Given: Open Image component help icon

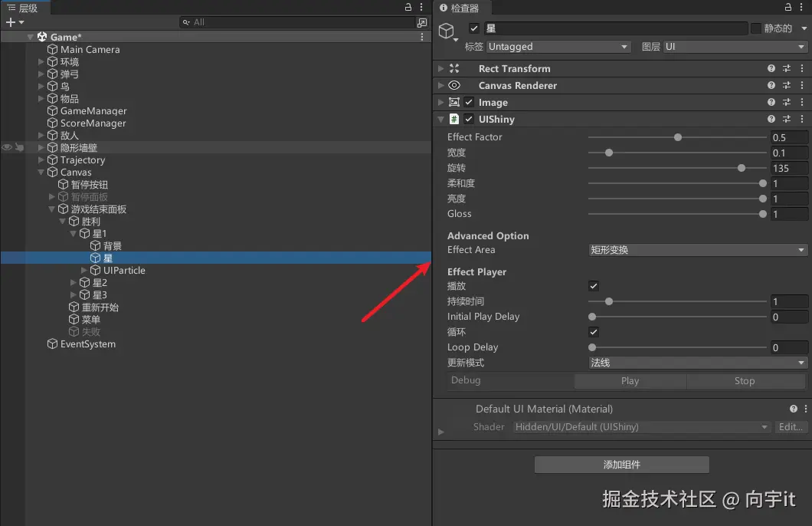Looking at the screenshot, I should [771, 102].
